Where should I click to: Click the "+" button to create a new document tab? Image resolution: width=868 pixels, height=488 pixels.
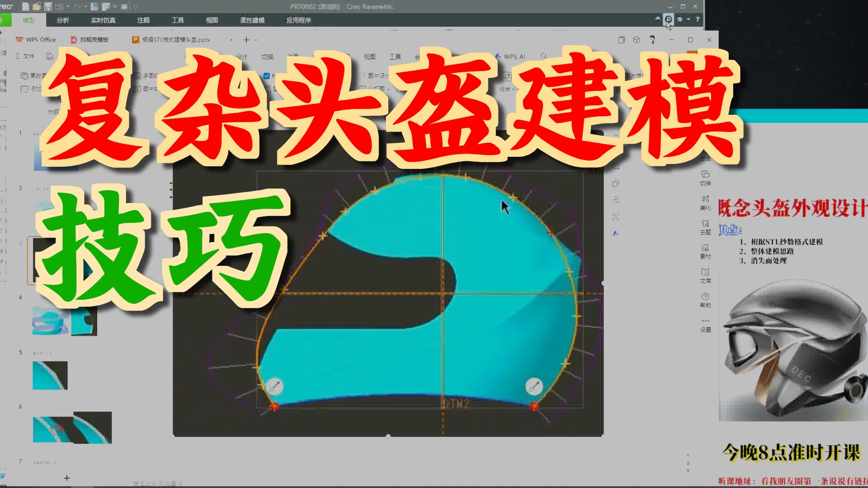[245, 40]
